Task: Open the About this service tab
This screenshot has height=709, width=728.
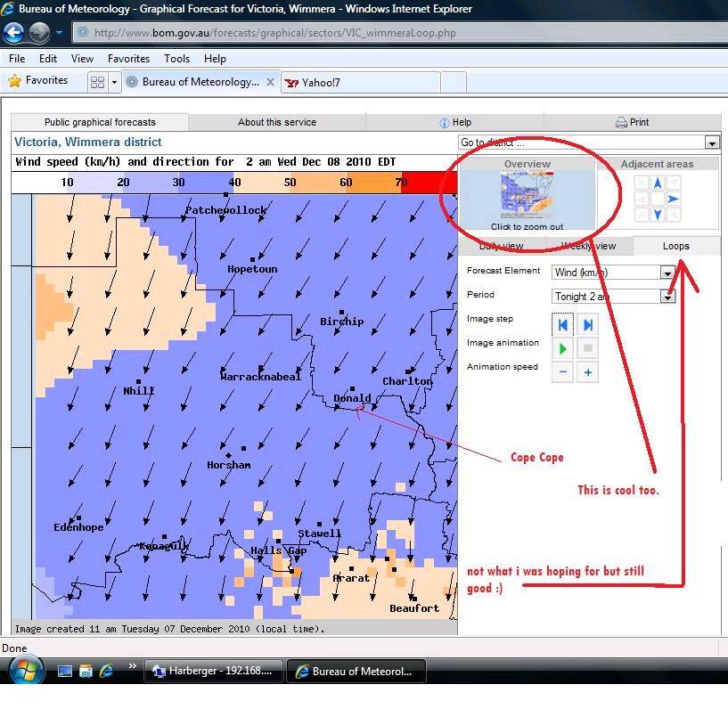Action: 276,122
